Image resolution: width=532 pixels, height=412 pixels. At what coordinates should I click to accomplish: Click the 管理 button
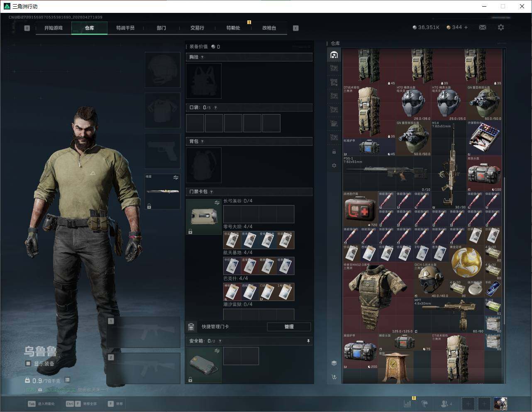[289, 326]
